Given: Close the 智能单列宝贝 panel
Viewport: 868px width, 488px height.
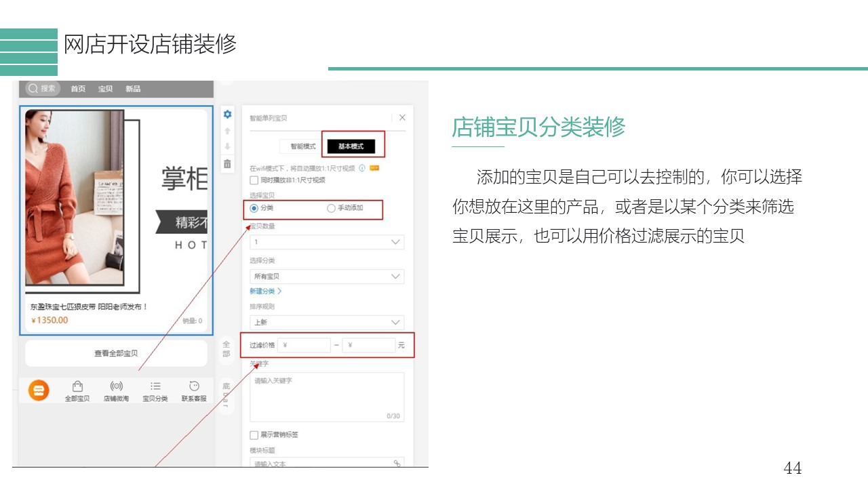Looking at the screenshot, I should pyautogui.click(x=402, y=117).
